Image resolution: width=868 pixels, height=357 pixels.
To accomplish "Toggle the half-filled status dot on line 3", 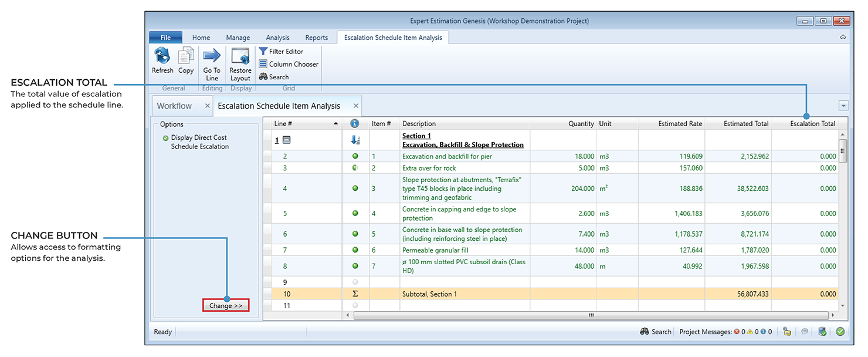I will (x=355, y=168).
